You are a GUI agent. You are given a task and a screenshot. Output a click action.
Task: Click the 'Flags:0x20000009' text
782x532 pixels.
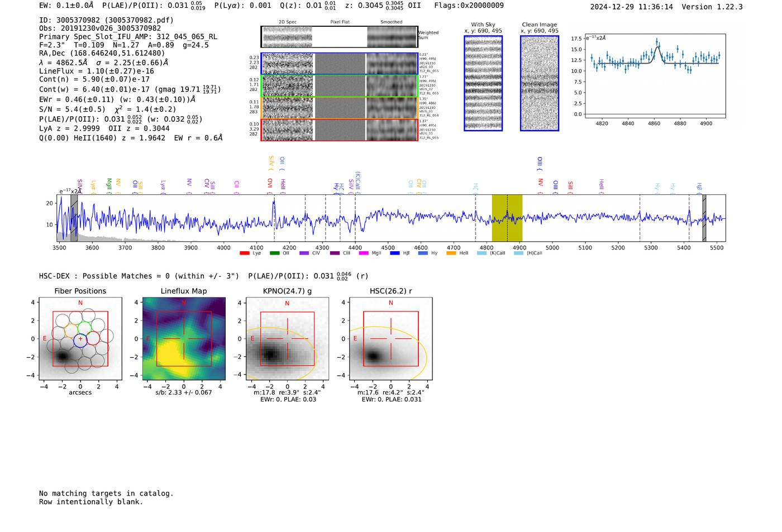469,6
